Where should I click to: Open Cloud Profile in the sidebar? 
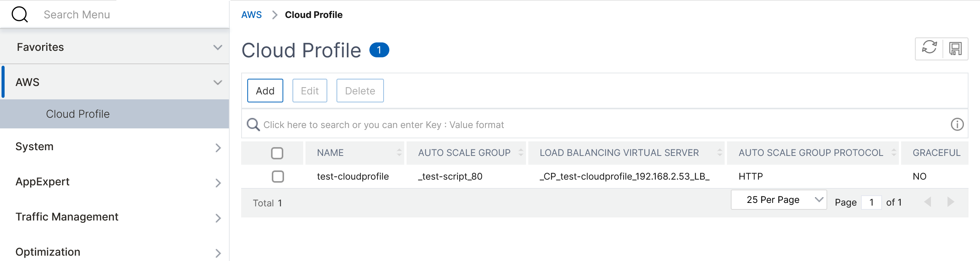115,114
